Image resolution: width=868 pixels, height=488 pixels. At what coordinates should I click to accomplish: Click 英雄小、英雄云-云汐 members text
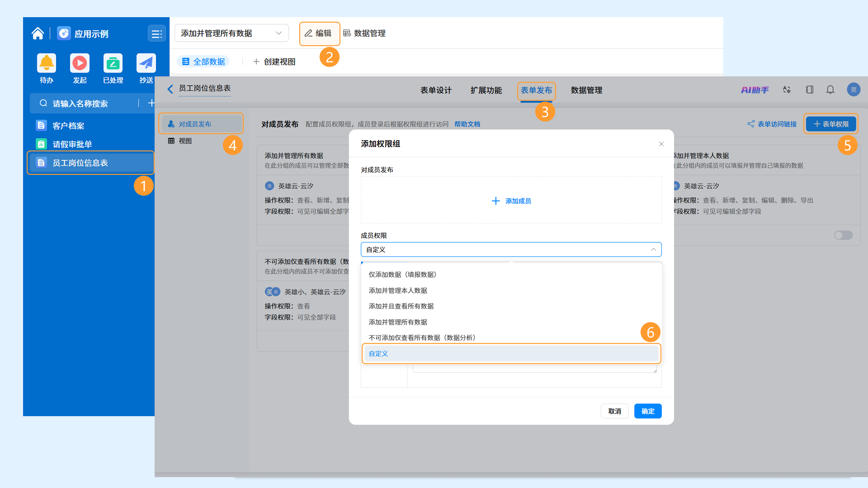(315, 292)
